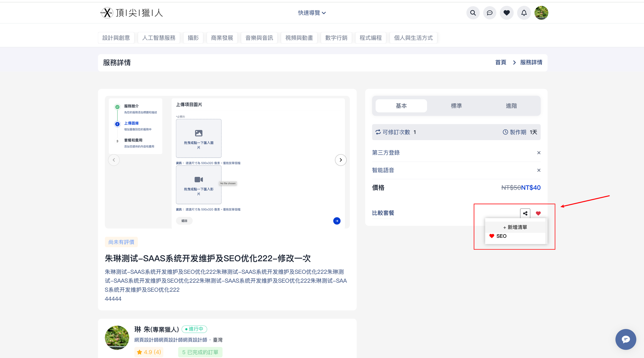The height and width of the screenshot is (358, 644).
Task: Open the 設計與創意 category
Action: [x=116, y=38]
